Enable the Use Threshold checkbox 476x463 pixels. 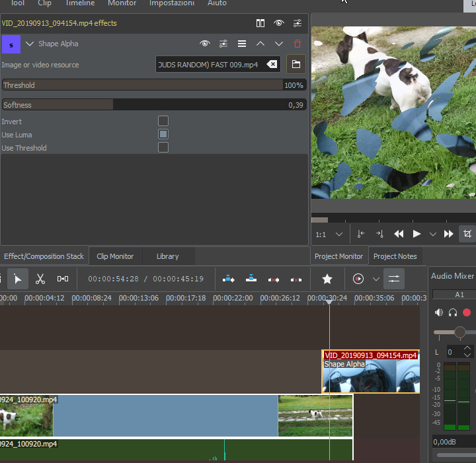point(163,148)
